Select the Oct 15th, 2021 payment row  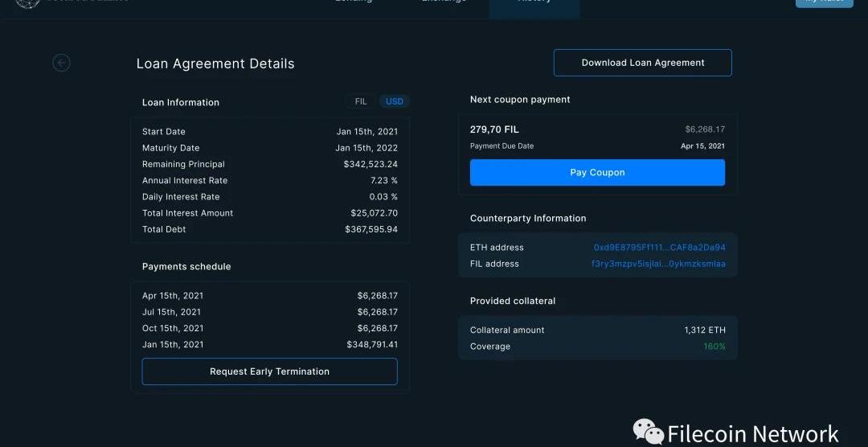[269, 328]
